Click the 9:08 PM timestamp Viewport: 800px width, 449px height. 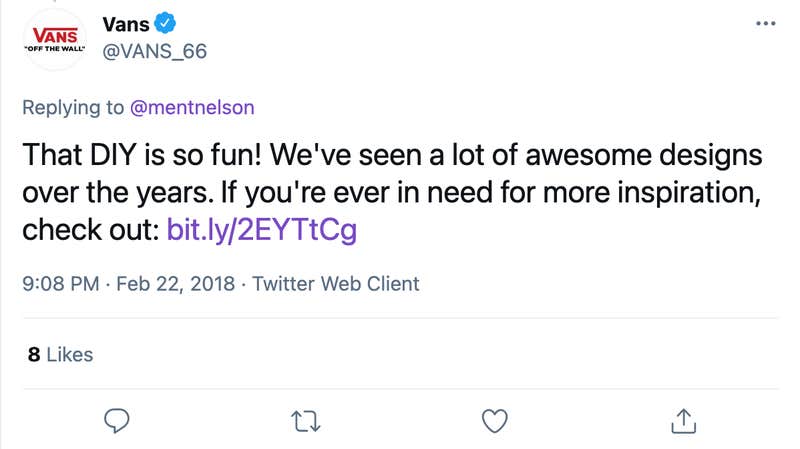pos(60,284)
